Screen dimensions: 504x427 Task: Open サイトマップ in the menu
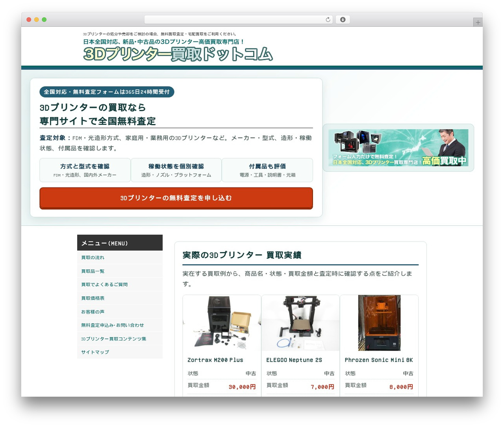pos(120,352)
